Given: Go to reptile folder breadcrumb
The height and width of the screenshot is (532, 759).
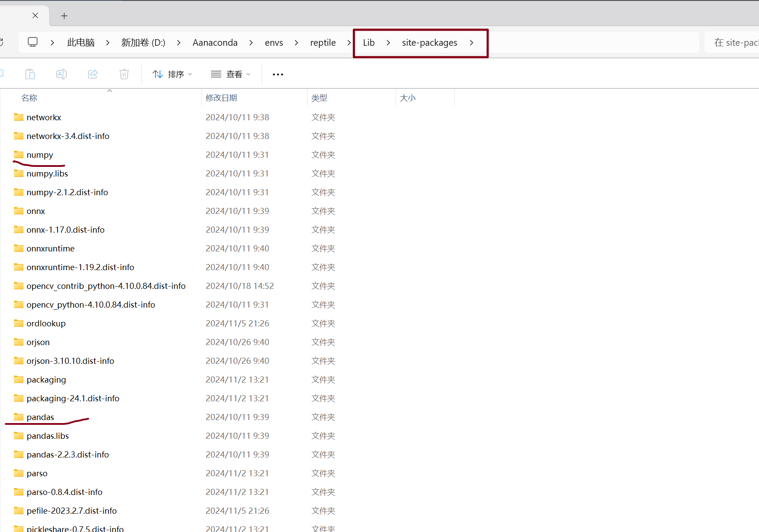Looking at the screenshot, I should (323, 43).
